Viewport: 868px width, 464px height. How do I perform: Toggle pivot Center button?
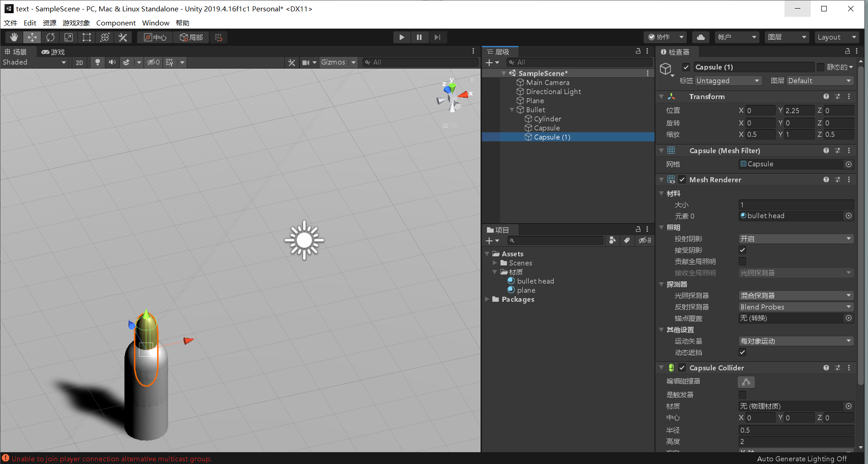pos(155,37)
